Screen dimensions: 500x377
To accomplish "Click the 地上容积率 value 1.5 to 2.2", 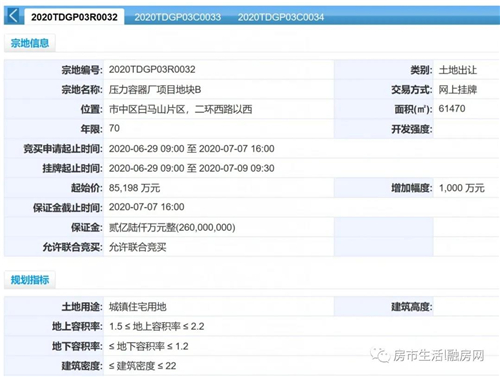I will (x=157, y=326).
